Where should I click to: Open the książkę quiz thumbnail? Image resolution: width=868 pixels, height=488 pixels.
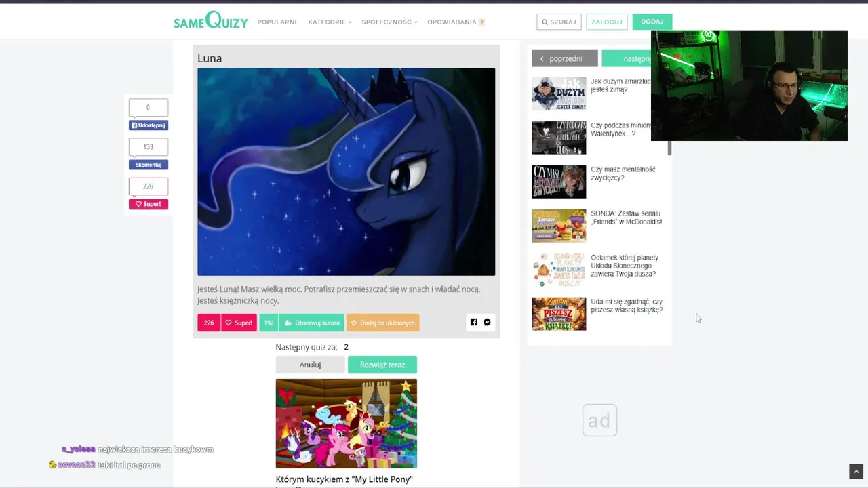coord(559,314)
